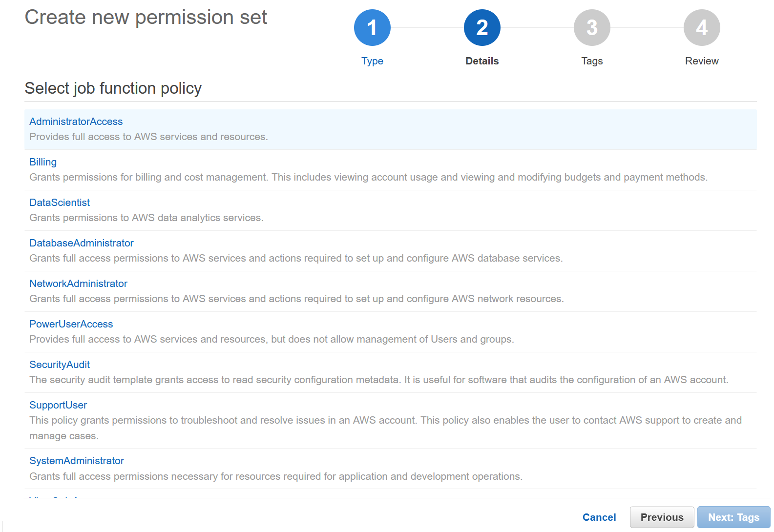This screenshot has width=774, height=532.
Task: Click the step 2 Details circle
Action: click(x=482, y=27)
